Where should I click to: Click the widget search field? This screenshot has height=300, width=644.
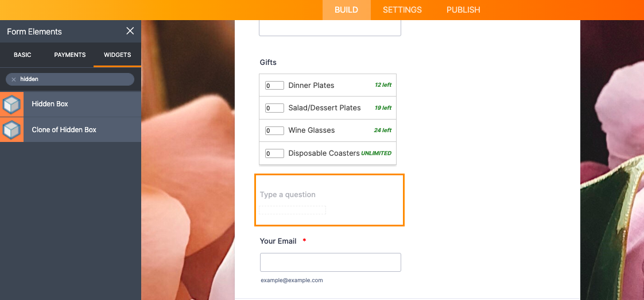[x=75, y=79]
